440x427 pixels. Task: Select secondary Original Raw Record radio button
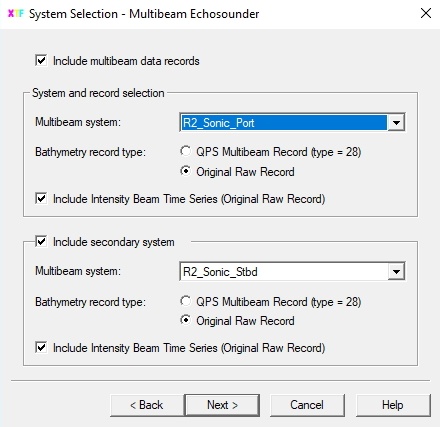click(x=186, y=320)
